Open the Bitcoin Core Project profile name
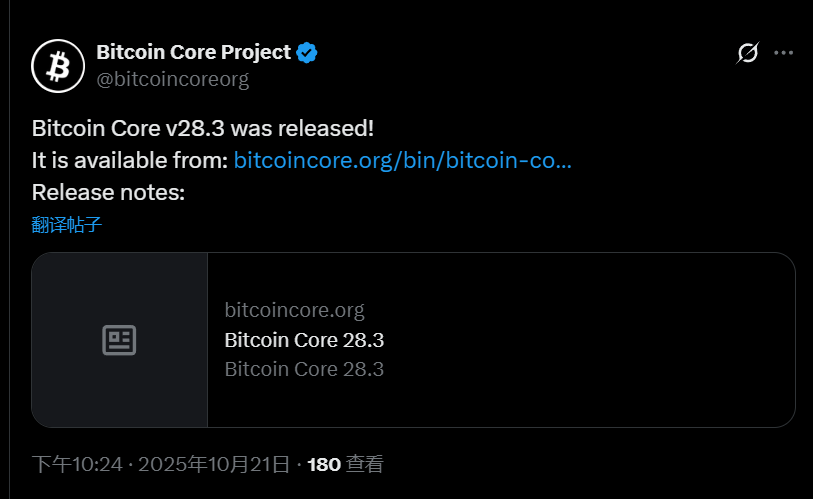813x499 pixels. pos(193,53)
